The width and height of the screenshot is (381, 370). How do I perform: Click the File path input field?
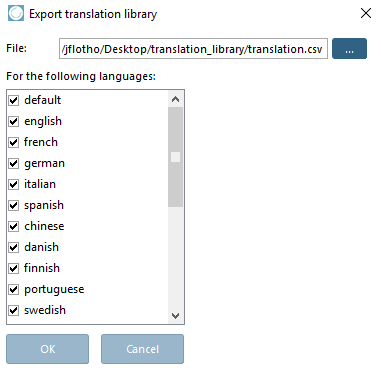(193, 49)
